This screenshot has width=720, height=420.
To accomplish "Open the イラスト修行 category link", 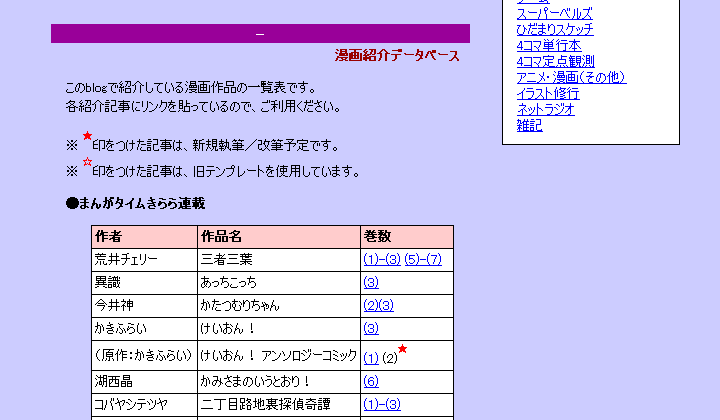I will [548, 94].
